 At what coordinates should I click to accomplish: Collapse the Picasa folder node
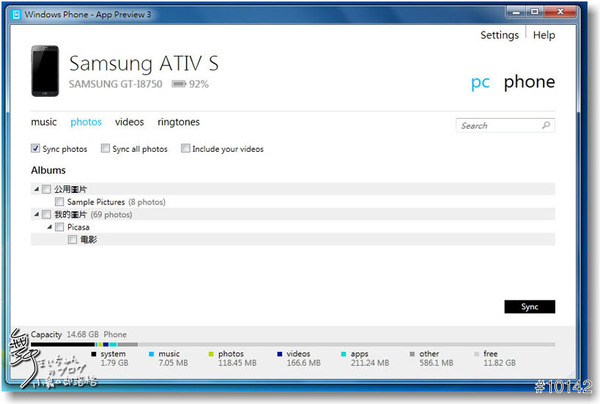coord(49,227)
